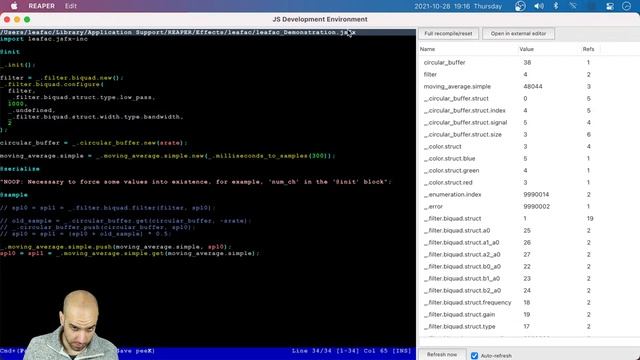Click the commented // old_sample line
This screenshot has width=640, height=360.
tap(126, 221)
